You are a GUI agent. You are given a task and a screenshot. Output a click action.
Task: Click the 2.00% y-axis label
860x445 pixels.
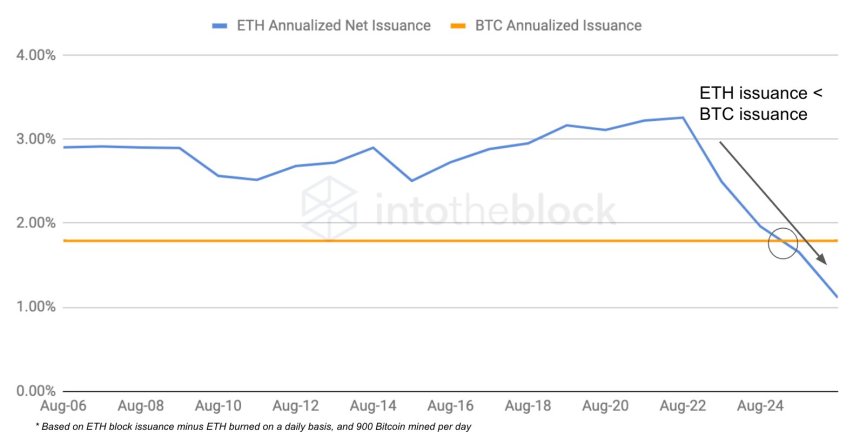[34, 223]
